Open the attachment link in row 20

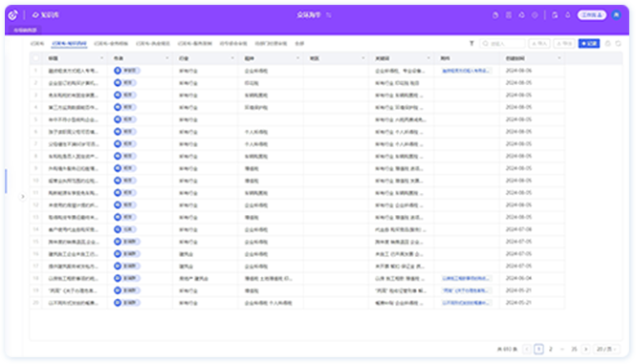click(467, 303)
